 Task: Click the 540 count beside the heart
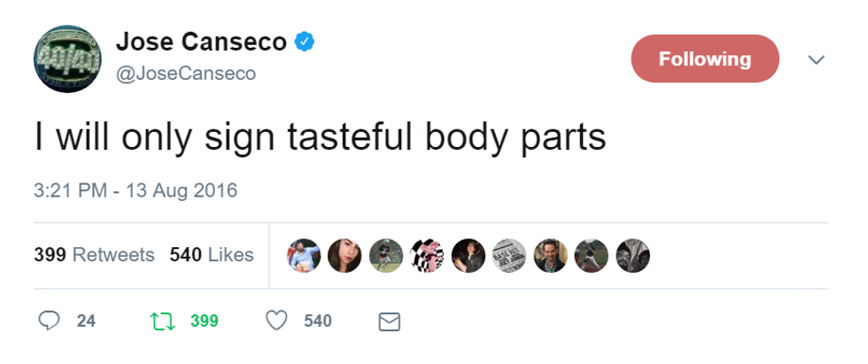tap(317, 321)
